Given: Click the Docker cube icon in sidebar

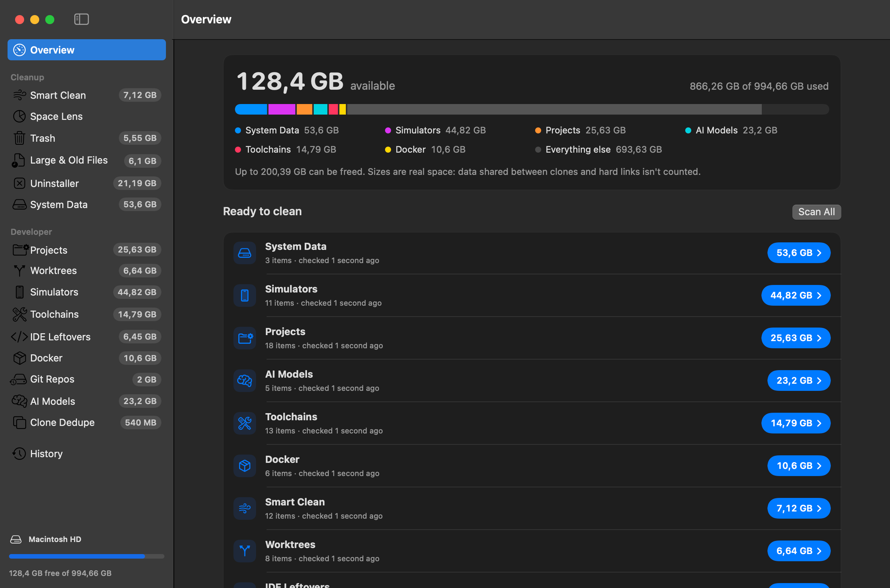Looking at the screenshot, I should (19, 358).
